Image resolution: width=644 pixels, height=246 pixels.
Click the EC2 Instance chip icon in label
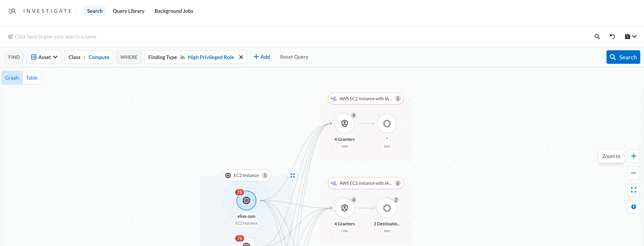coord(228,175)
